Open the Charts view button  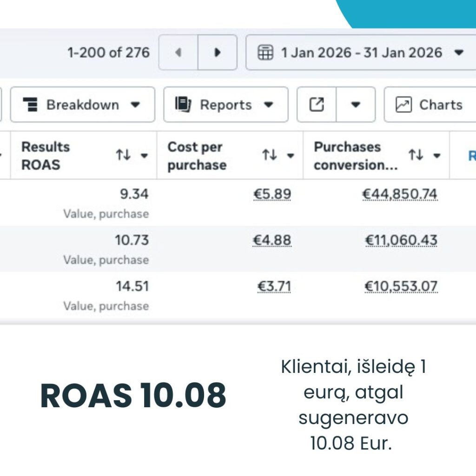point(430,105)
